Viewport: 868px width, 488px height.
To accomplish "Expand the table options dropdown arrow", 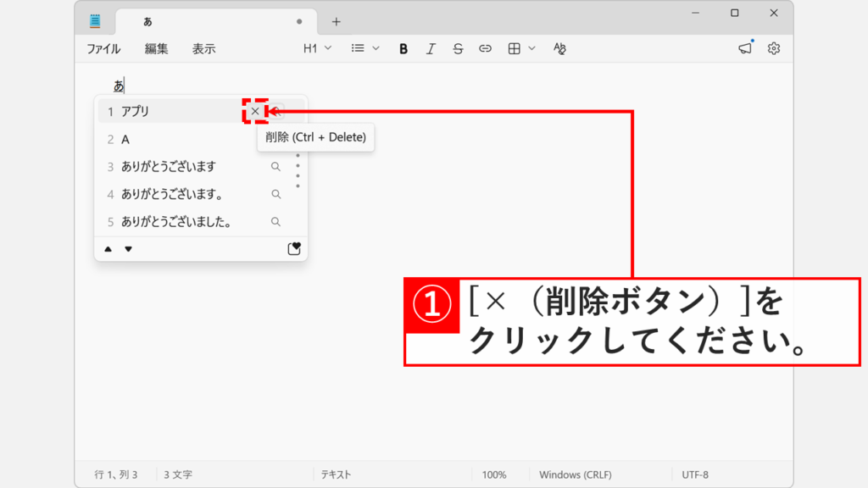I will 531,48.
